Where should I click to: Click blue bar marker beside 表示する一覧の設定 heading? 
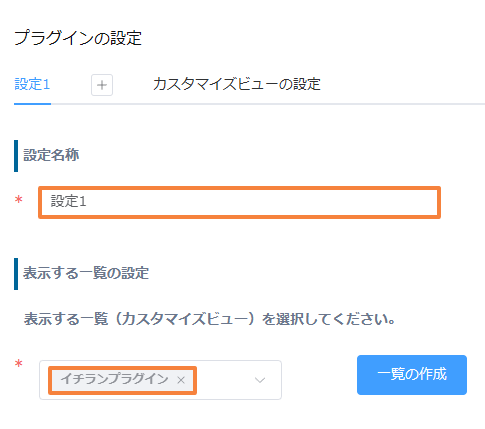[16, 274]
